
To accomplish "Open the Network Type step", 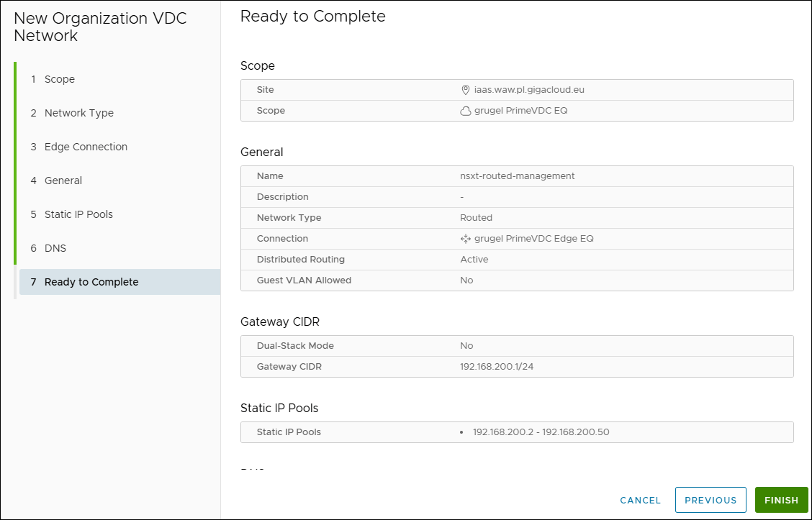I will (78, 113).
